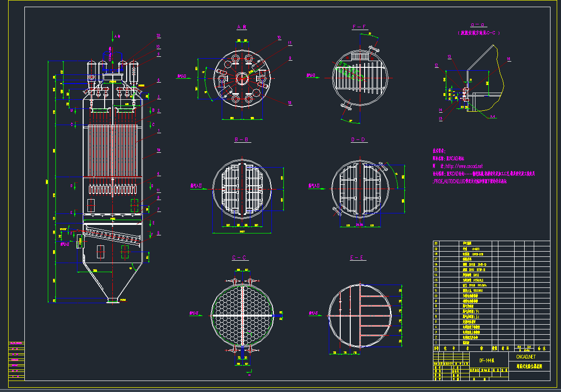
Task: Click the G-G detail view title
Action: tap(477, 25)
